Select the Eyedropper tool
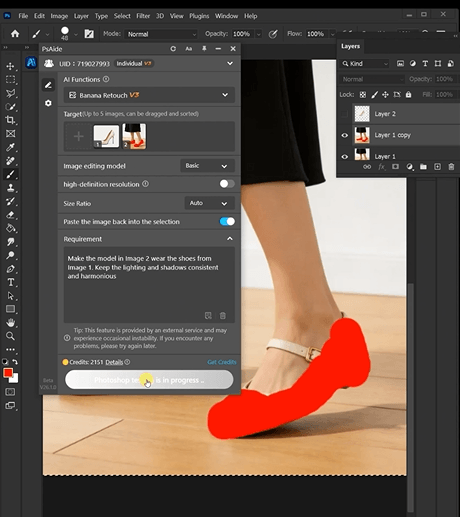The image size is (460, 517). 10,147
